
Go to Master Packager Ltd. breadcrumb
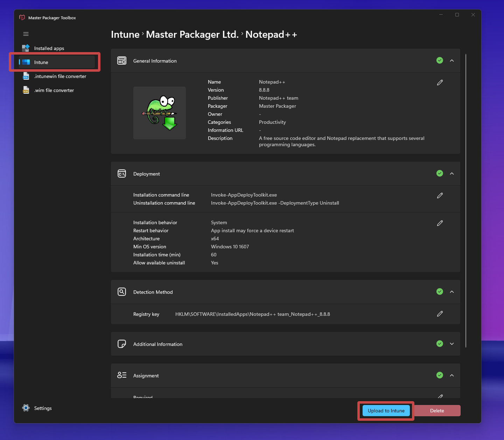coord(192,35)
